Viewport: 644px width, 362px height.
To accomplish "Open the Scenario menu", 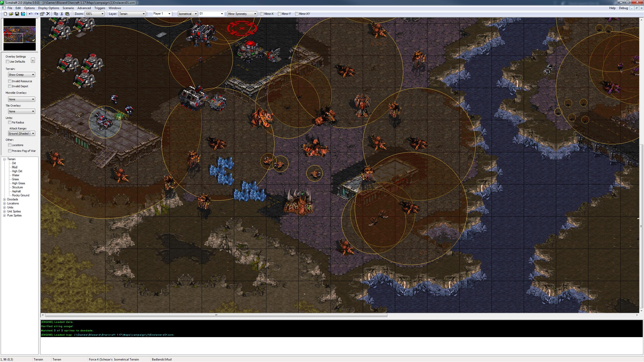I will [68, 8].
